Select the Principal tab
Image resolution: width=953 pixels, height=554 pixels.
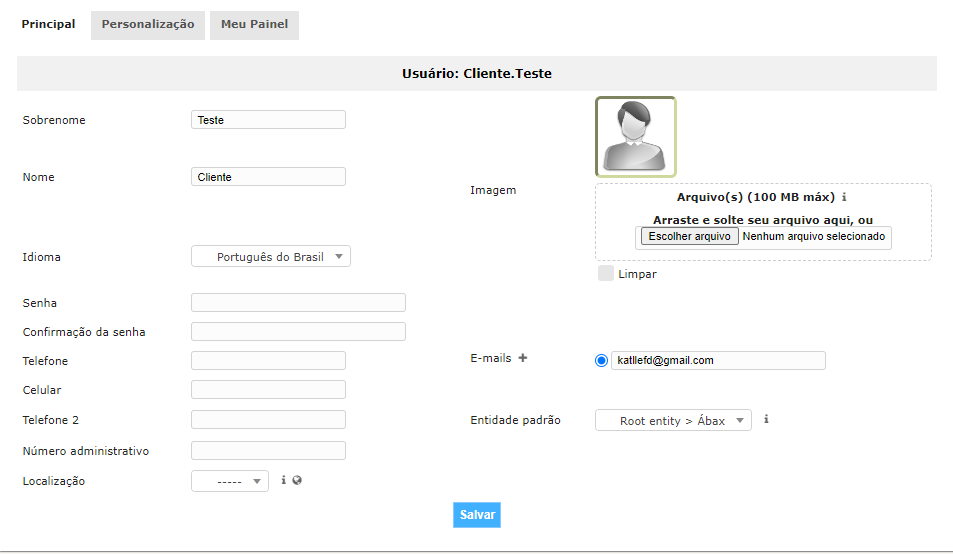pyautogui.click(x=48, y=25)
